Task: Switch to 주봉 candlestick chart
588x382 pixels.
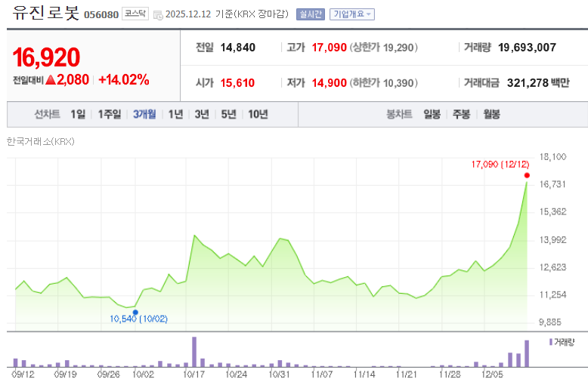Action: (461, 114)
